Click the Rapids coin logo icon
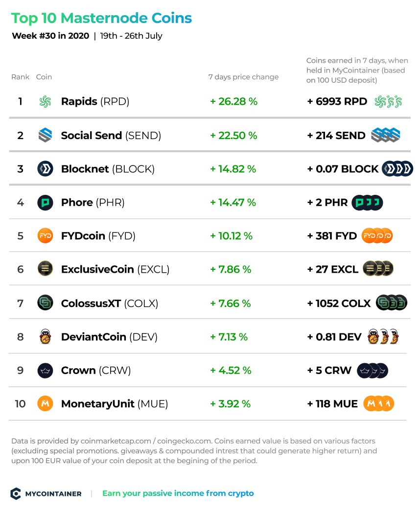This screenshot has width=420, height=517. (x=45, y=101)
